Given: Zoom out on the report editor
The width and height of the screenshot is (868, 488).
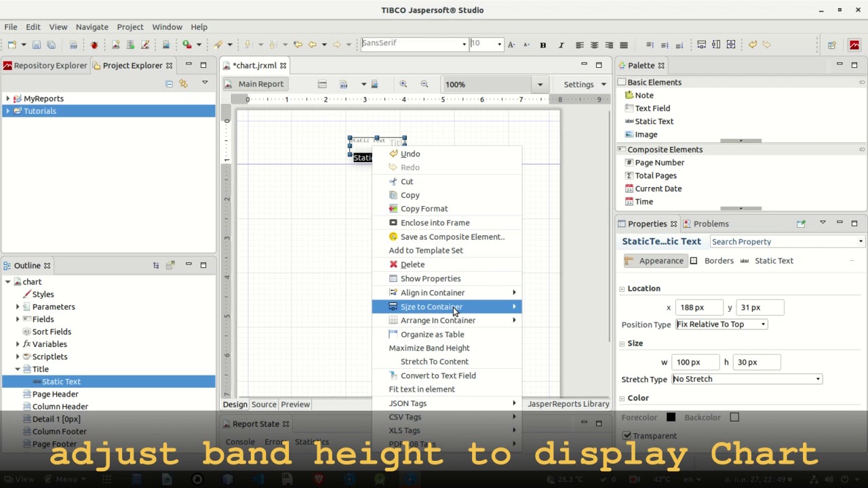Looking at the screenshot, I should tap(425, 84).
